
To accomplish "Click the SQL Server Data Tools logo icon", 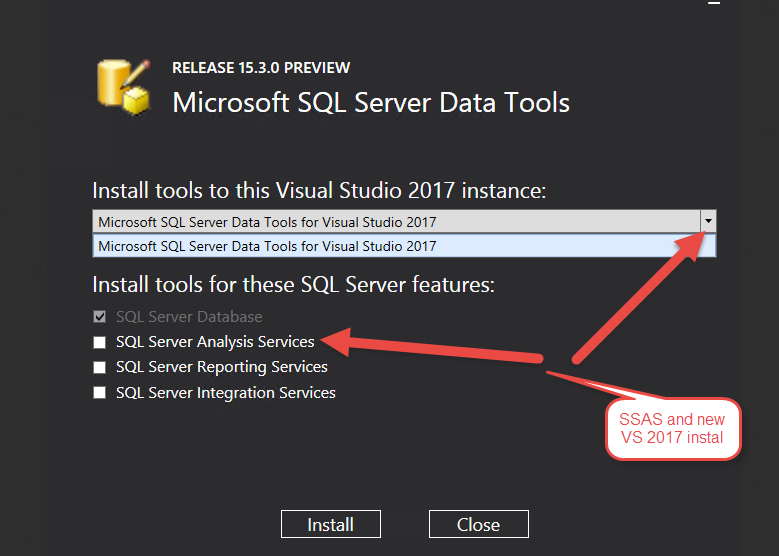I will [124, 85].
